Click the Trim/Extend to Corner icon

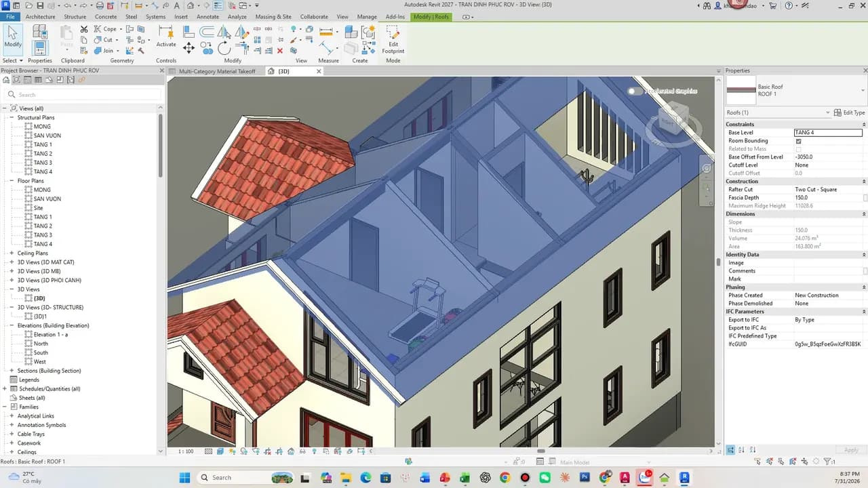(x=241, y=47)
